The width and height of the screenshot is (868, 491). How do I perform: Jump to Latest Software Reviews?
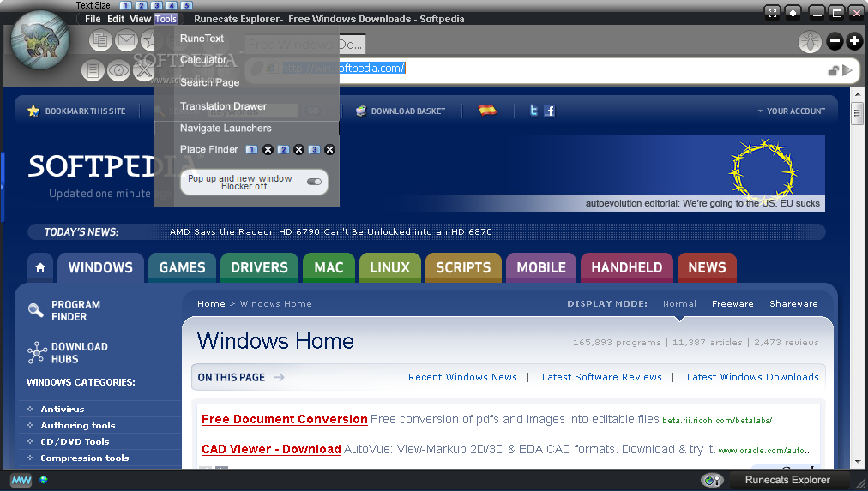coord(602,377)
